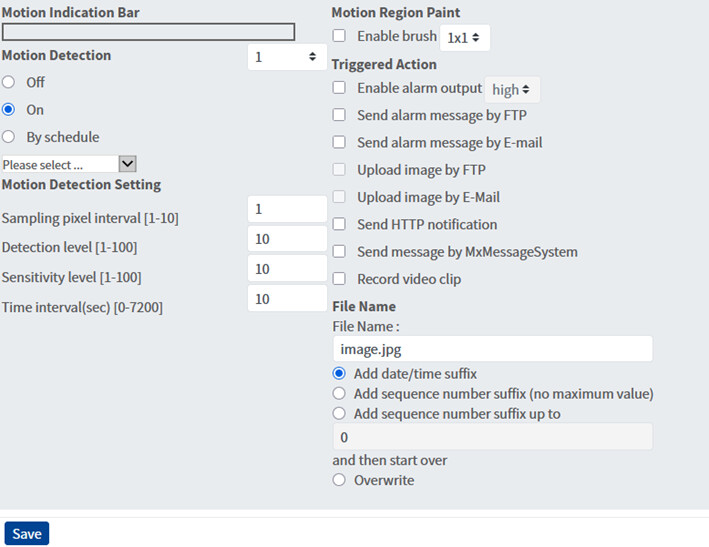
Task: Choose the By schedule radio option
Action: tap(9, 137)
